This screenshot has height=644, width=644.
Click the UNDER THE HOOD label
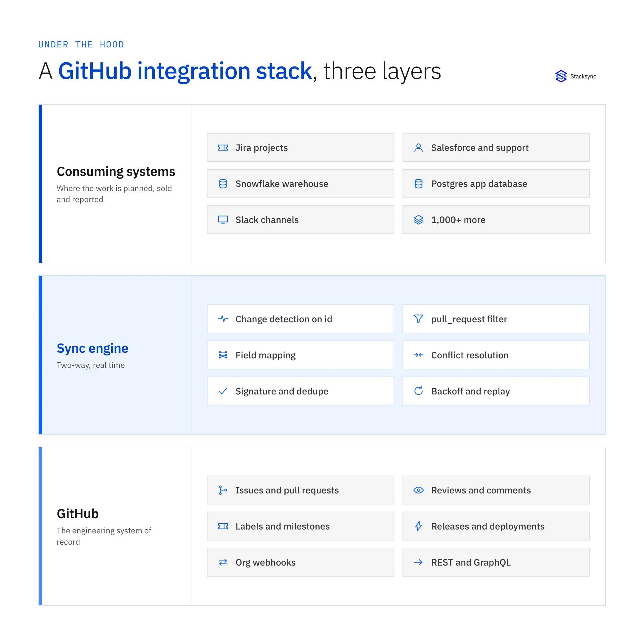coord(81,44)
